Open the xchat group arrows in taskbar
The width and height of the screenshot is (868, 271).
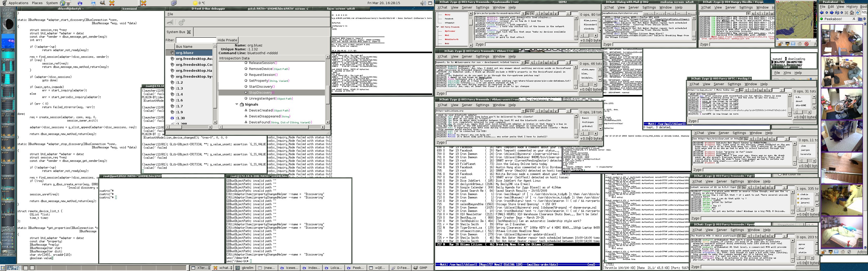[x=232, y=268]
